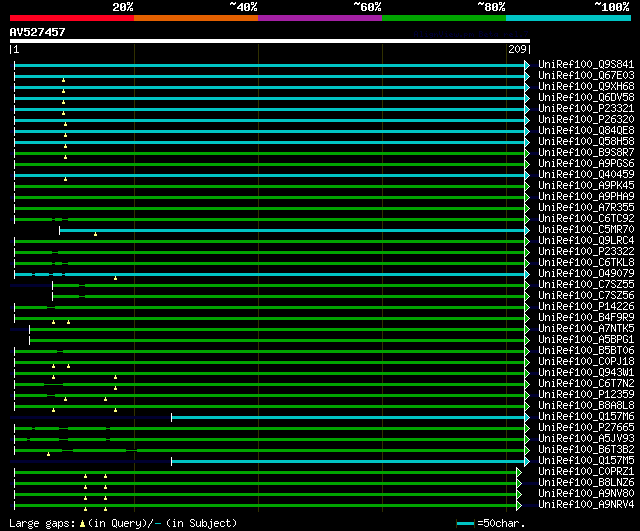Screen dimensions: 640x531
Task: Select the UniRef100_B9S8R7 label
Action: (x=586, y=152)
